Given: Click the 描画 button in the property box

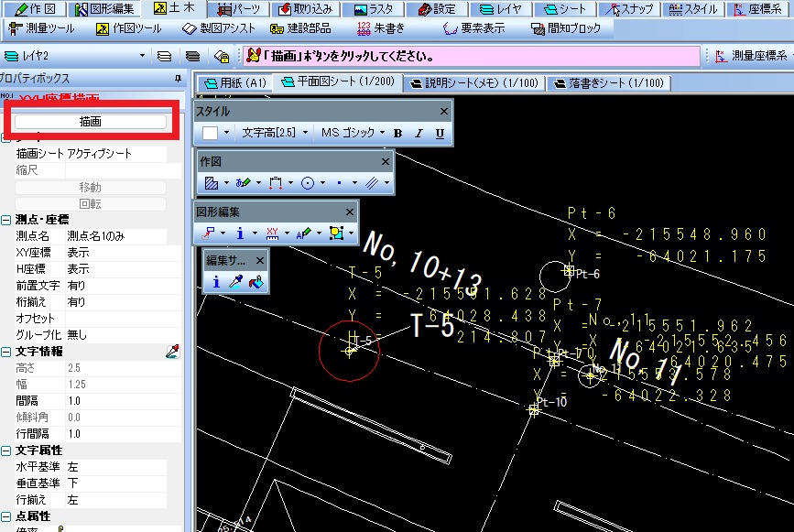Looking at the screenshot, I should tap(91, 121).
